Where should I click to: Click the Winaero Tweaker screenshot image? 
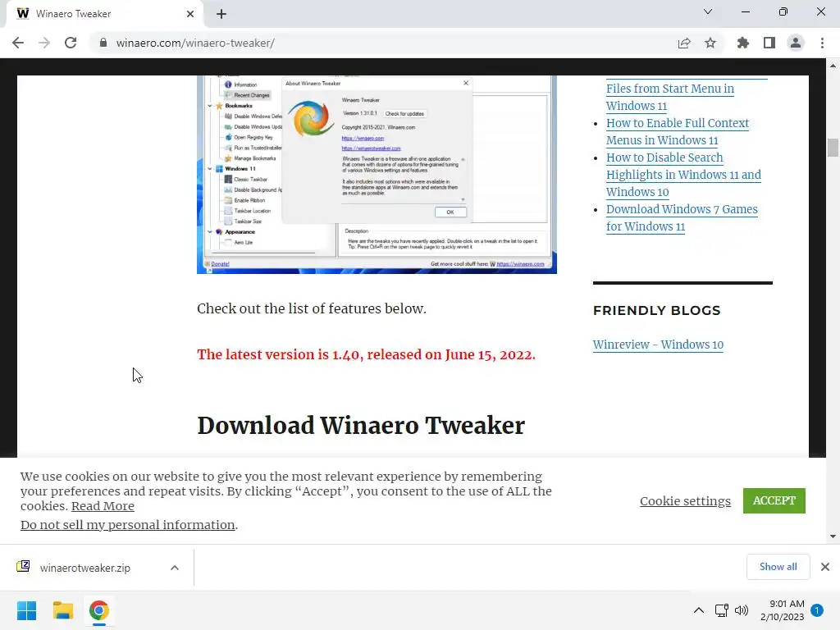[377, 174]
